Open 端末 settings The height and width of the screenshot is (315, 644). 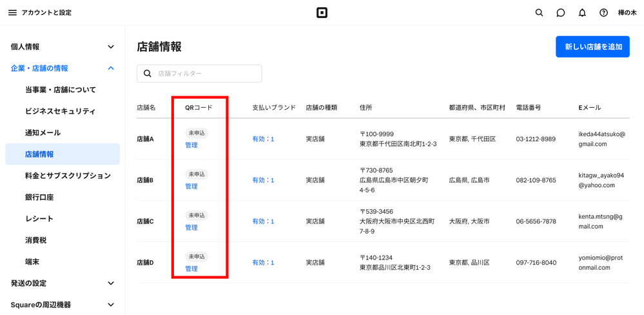pyautogui.click(x=32, y=261)
